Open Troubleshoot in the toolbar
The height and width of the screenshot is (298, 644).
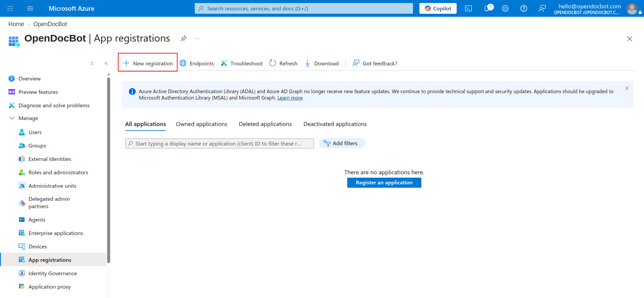click(242, 63)
